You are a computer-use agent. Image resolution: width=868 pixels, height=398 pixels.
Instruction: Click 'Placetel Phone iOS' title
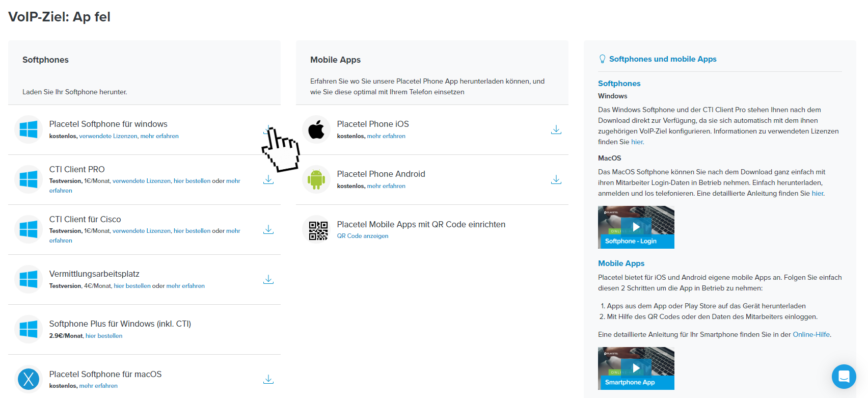tap(373, 124)
